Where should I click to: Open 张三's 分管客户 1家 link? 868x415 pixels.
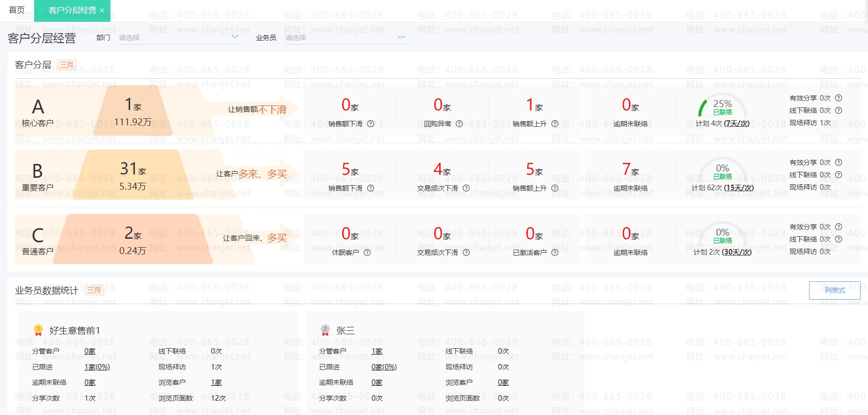[x=377, y=351]
